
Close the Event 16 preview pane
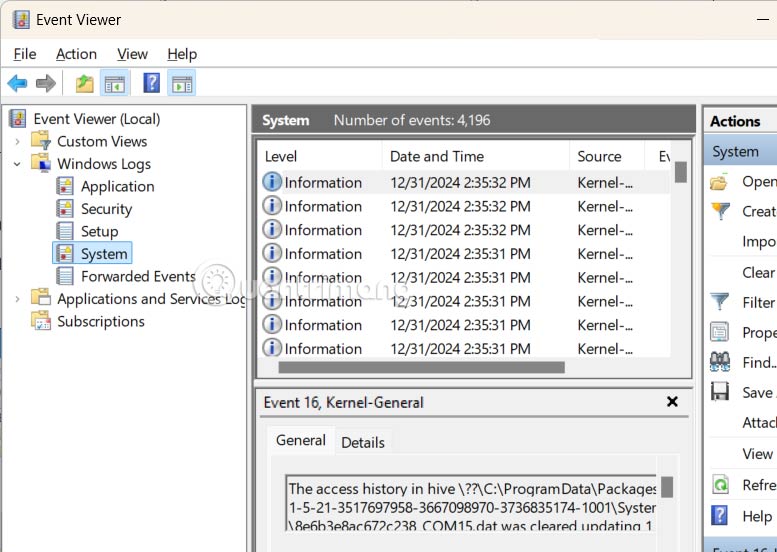pyautogui.click(x=672, y=401)
